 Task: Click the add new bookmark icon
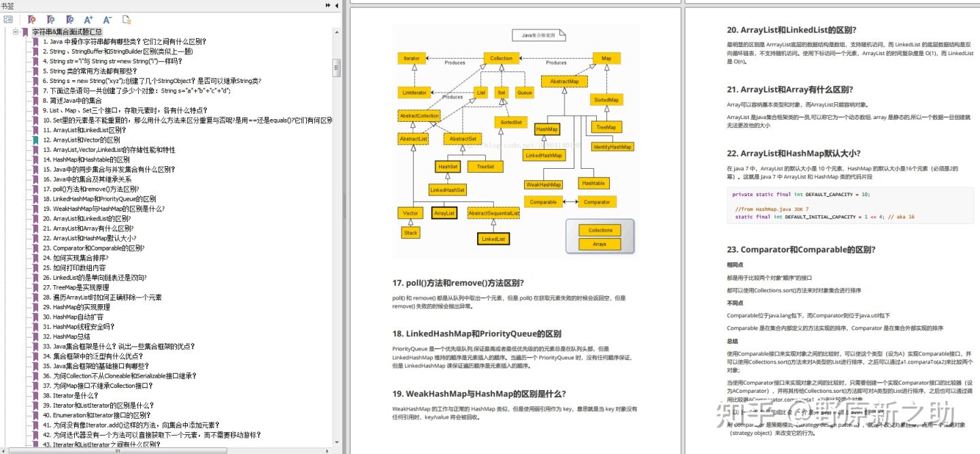(50, 20)
